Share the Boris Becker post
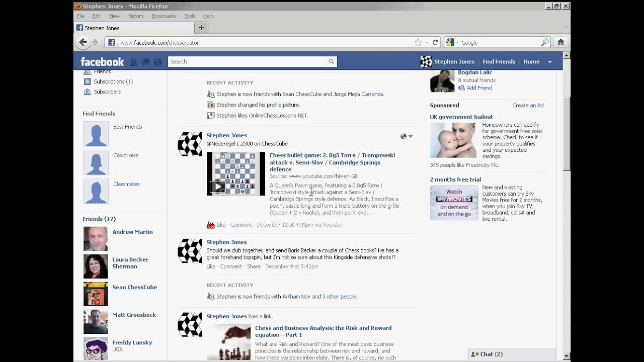 [x=254, y=266]
